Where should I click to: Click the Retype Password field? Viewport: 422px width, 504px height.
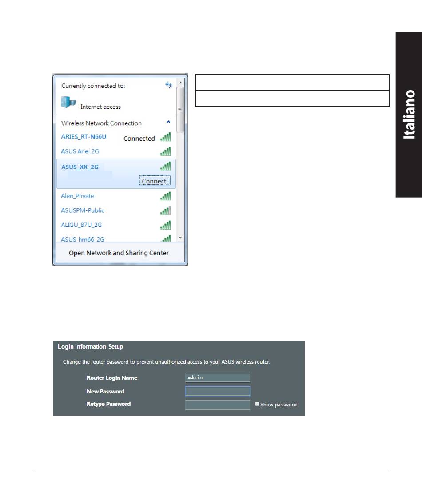point(217,405)
